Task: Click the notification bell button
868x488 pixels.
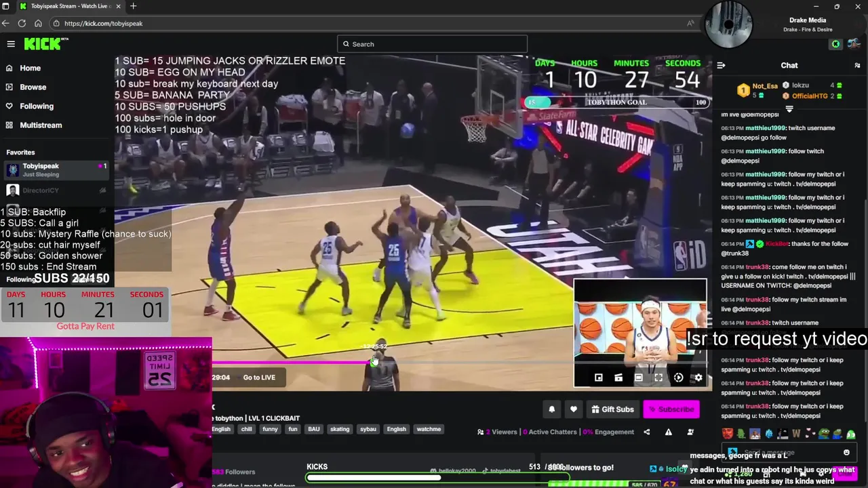Action: click(551, 409)
